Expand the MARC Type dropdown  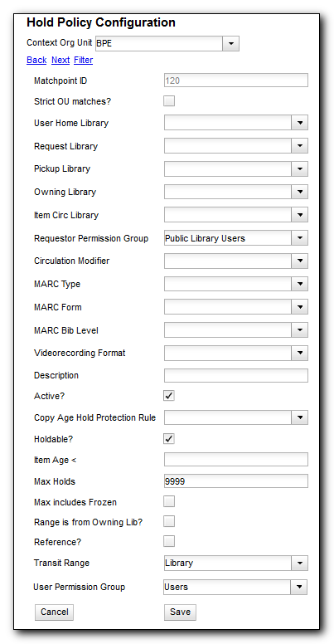[x=300, y=283]
